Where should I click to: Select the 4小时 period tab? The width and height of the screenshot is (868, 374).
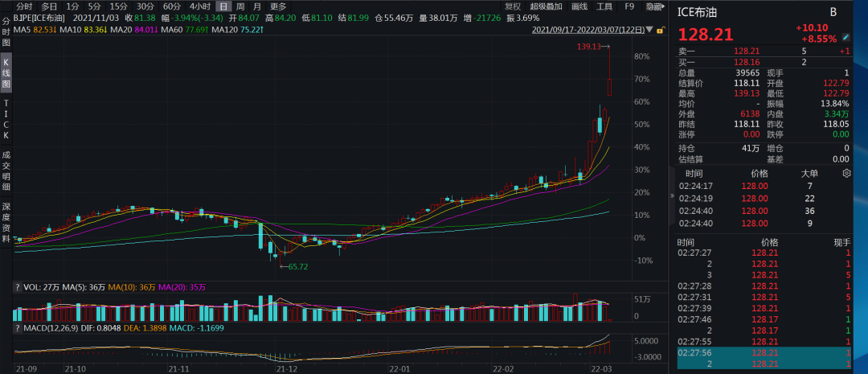[x=199, y=6]
